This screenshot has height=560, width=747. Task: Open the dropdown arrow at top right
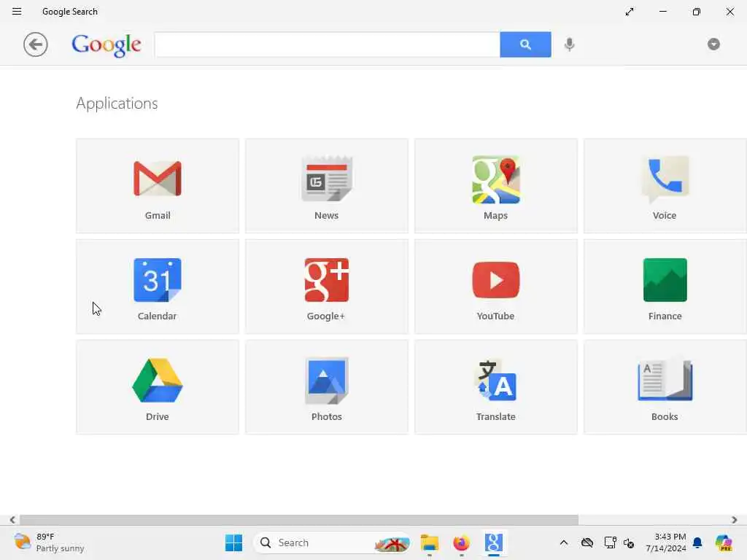click(x=713, y=44)
